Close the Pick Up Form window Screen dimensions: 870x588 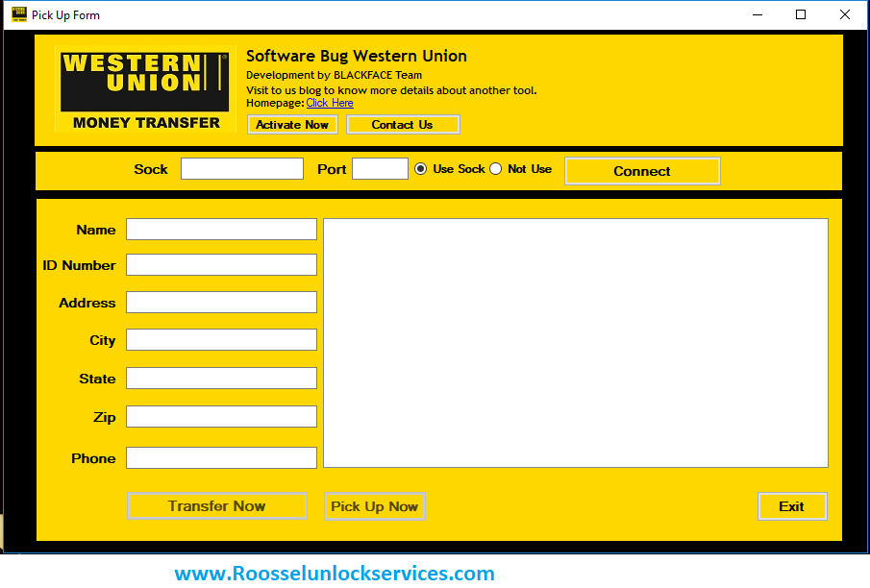pyautogui.click(x=844, y=15)
